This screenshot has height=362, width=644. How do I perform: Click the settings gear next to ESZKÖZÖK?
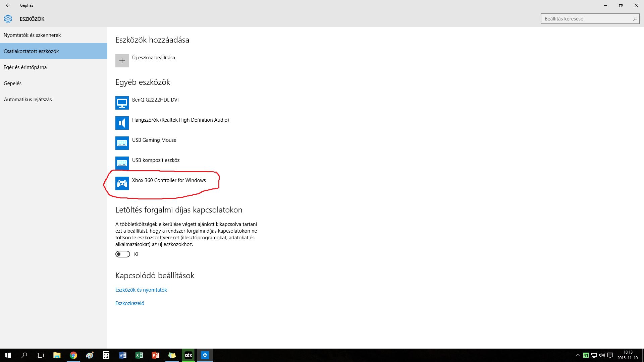pyautogui.click(x=8, y=19)
